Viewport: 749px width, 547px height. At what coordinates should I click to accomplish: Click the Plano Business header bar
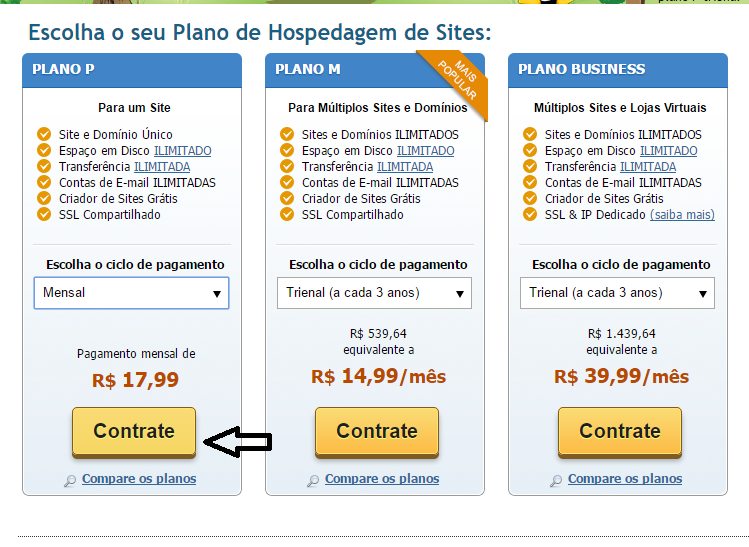tap(618, 70)
